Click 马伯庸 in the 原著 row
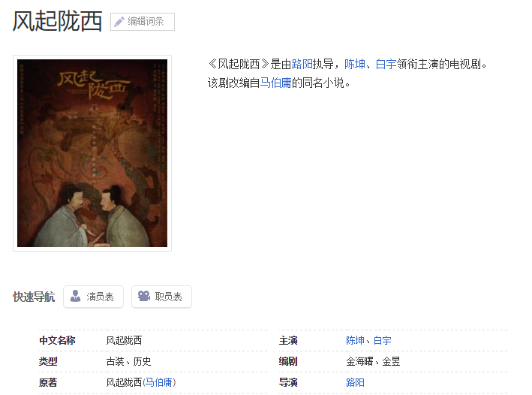Screen dimensions: 532x395 point(159,382)
